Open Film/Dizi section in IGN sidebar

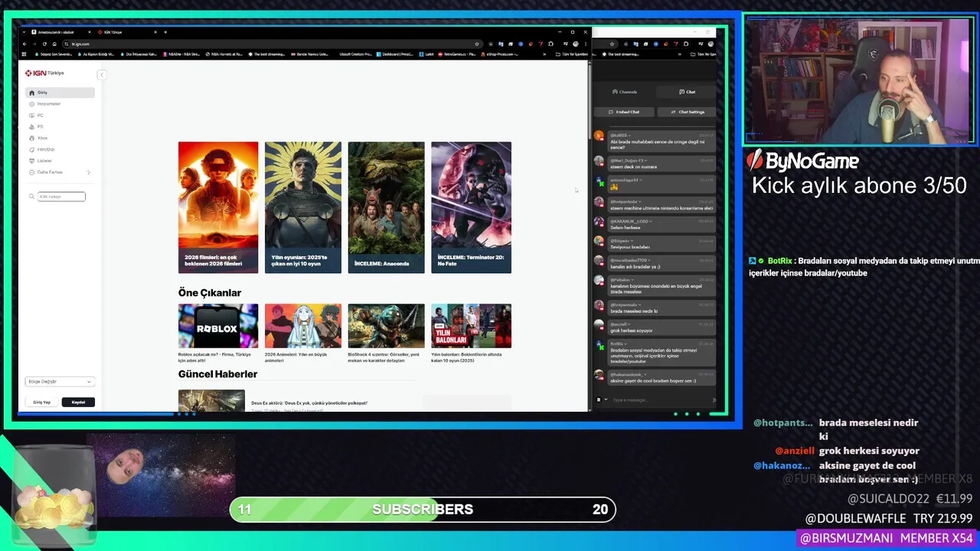click(60, 150)
